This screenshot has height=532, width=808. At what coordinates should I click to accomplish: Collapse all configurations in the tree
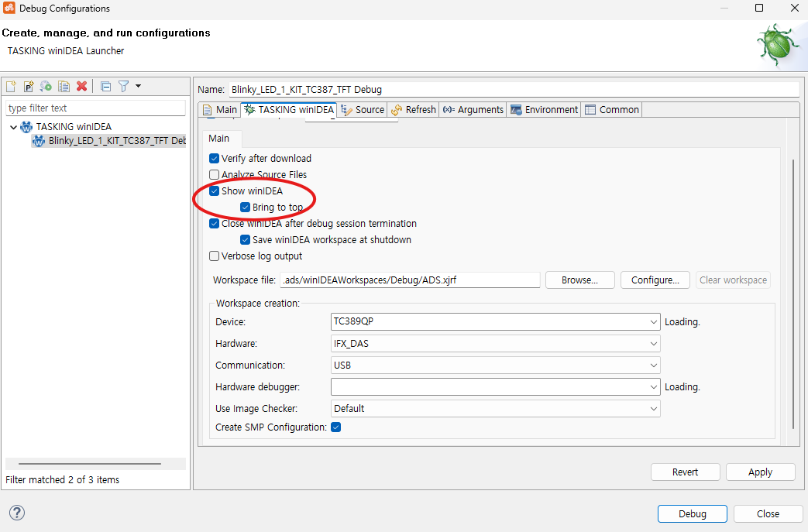[x=105, y=86]
